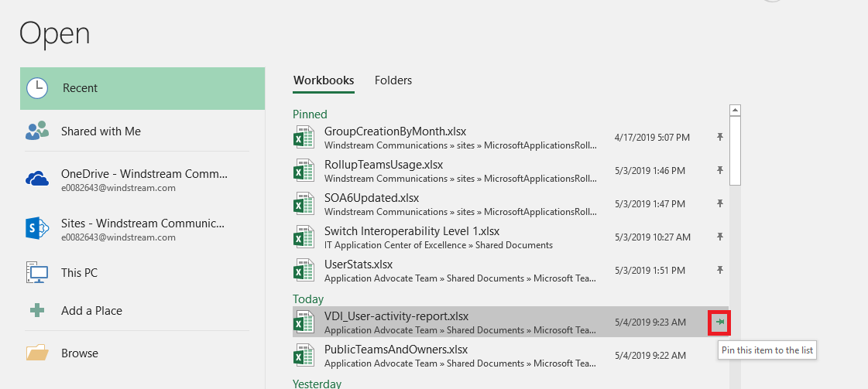
Task: Click Excel icon of PublicTeamsAndOwners.xlsx
Action: coord(304,355)
